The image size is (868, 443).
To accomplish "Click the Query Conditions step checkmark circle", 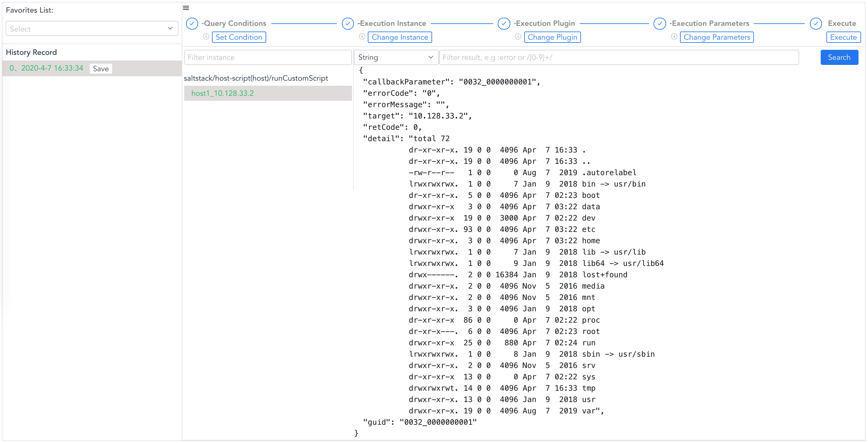I will (x=192, y=24).
